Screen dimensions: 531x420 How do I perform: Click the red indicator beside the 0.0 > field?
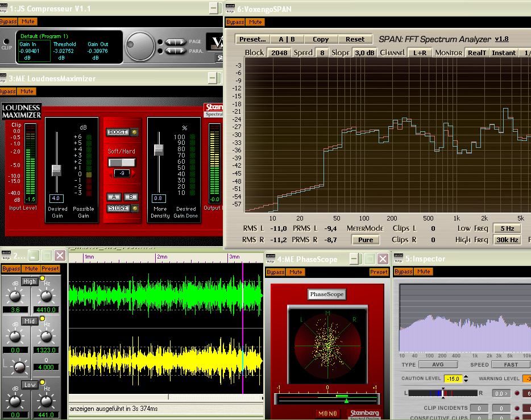pyautogui.click(x=517, y=393)
